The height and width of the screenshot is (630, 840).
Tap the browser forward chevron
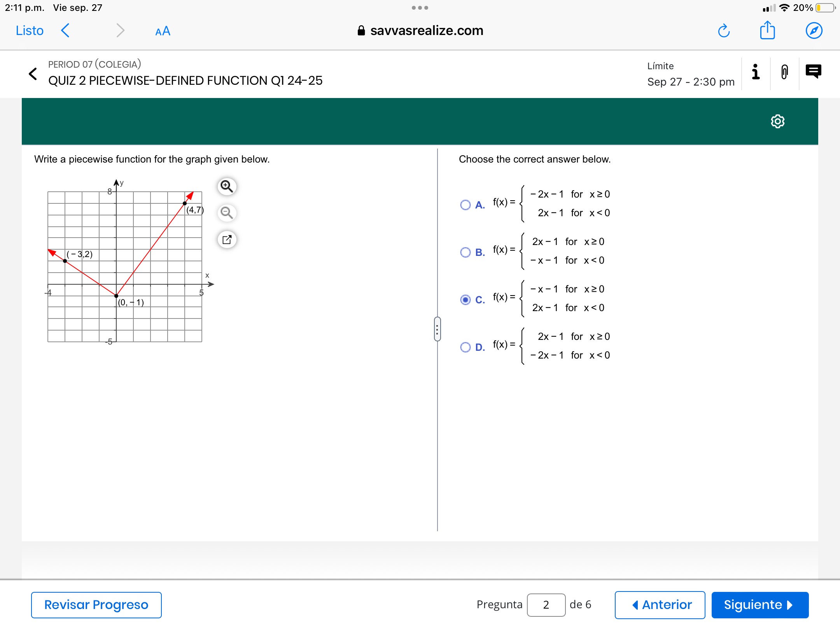coord(120,30)
